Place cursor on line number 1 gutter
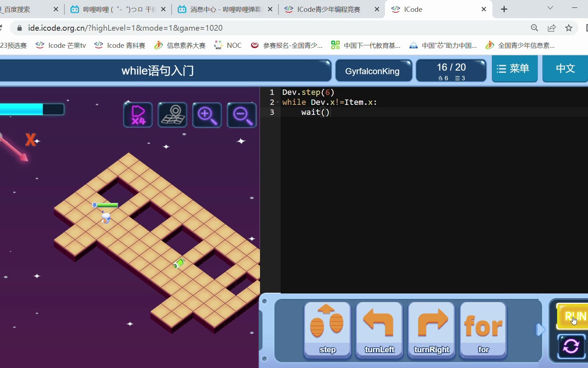 pyautogui.click(x=272, y=92)
